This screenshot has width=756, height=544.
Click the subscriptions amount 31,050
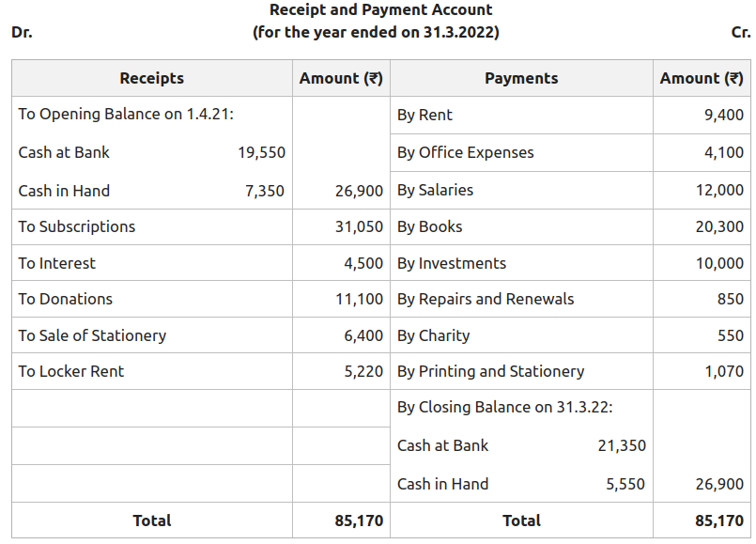tap(359, 226)
